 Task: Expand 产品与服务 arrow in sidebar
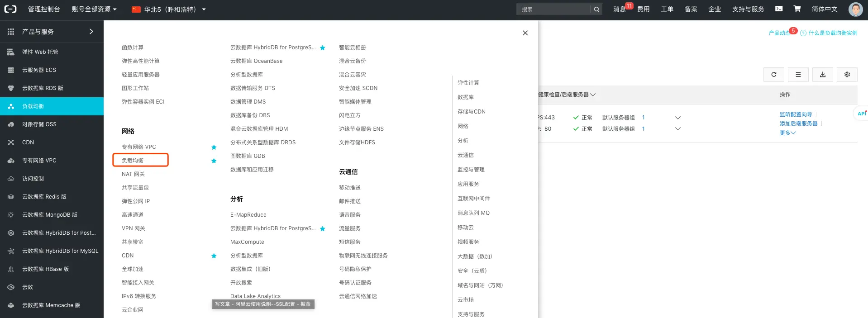91,32
